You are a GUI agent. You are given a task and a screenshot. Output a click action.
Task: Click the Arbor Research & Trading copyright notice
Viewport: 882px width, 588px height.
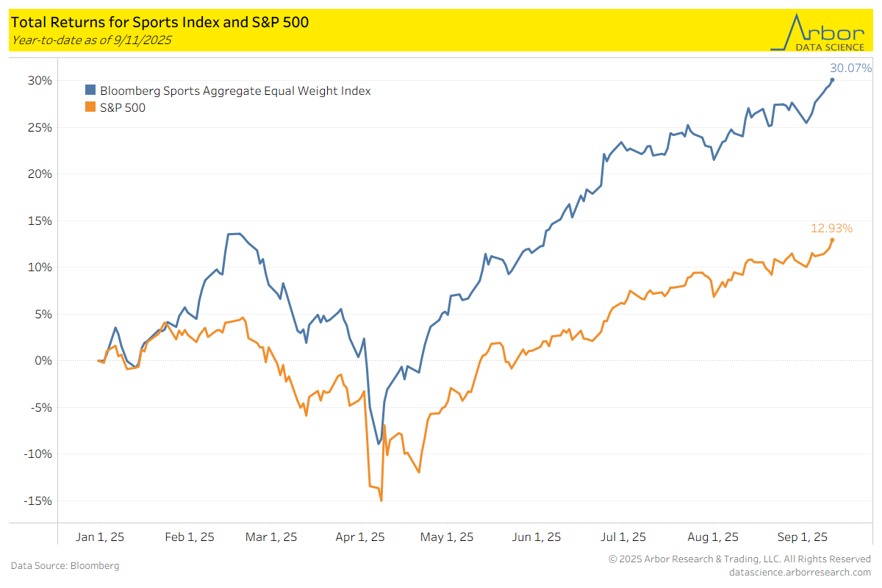click(x=739, y=559)
